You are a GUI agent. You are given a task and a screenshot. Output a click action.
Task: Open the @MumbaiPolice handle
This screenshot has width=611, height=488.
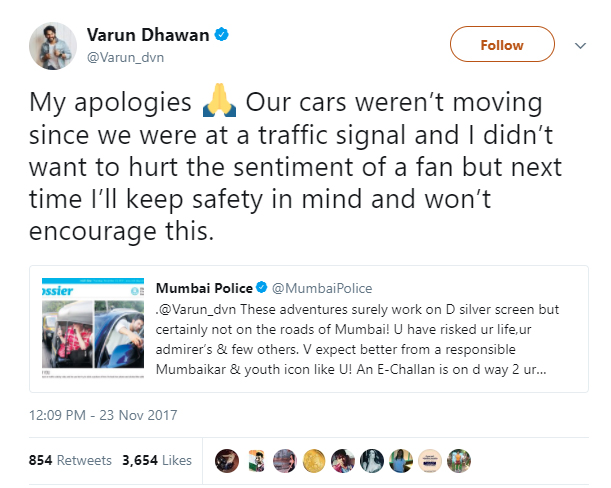(x=322, y=288)
